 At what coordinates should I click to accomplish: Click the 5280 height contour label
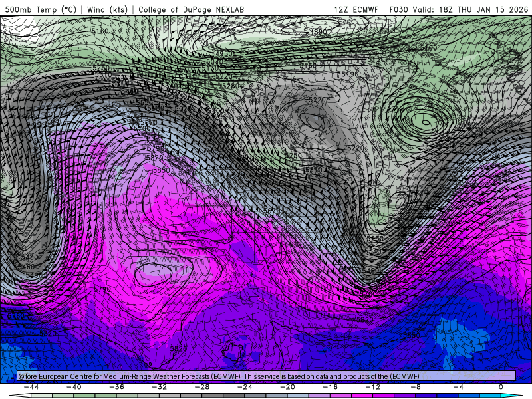point(231,86)
